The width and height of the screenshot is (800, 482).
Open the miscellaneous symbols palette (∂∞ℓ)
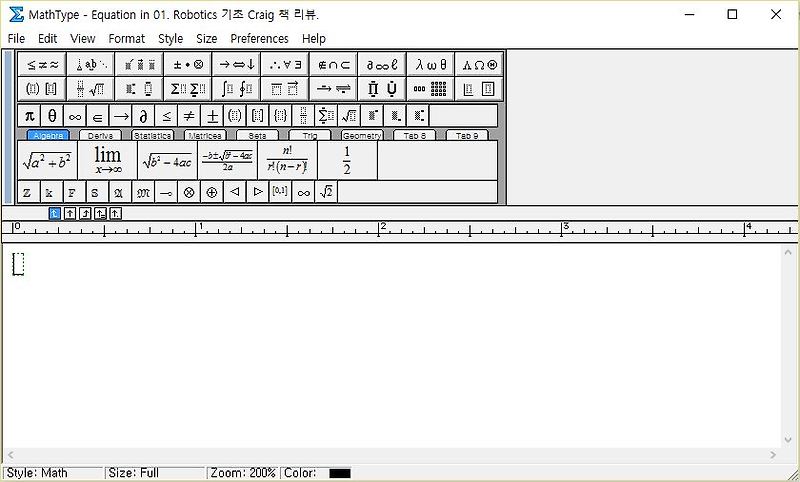(382, 65)
